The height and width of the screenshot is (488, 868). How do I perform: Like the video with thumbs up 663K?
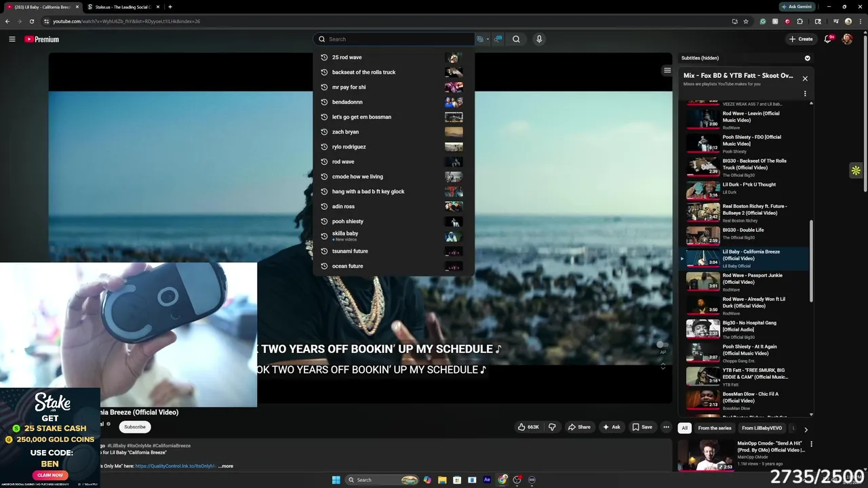coord(528,427)
